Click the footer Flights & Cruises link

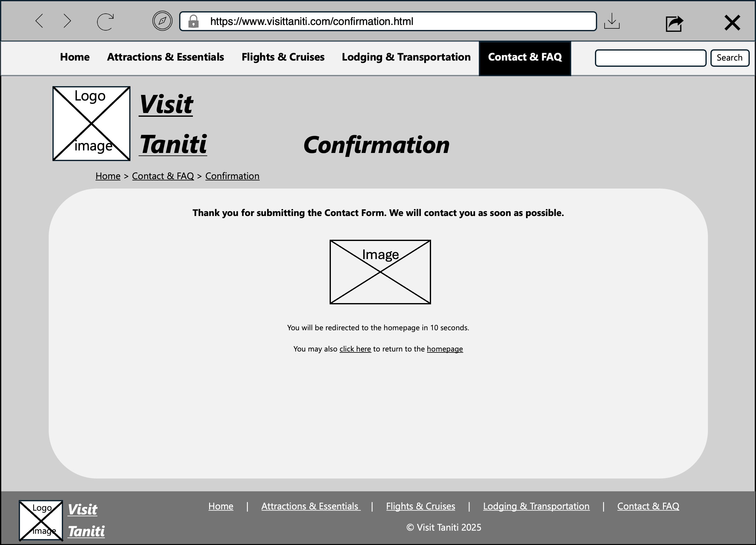(420, 506)
